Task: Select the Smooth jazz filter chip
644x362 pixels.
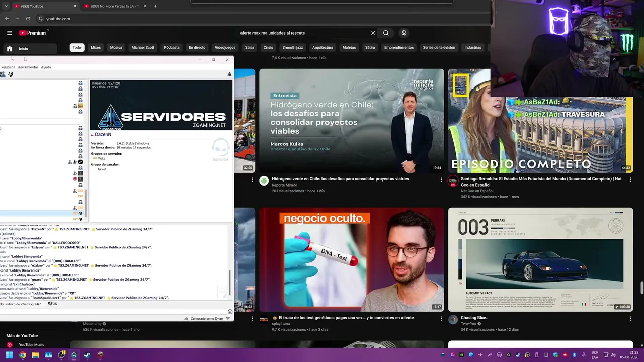Action: (x=293, y=48)
